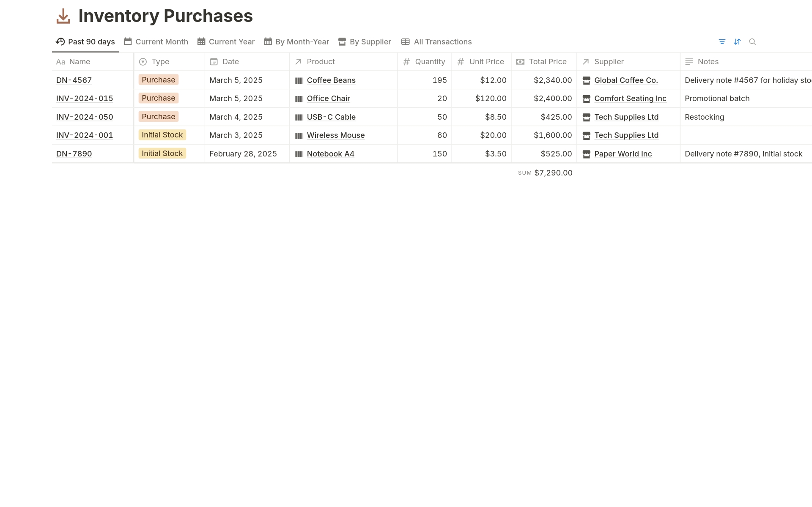The image size is (812, 507).
Task: Click the store icon beside Comfort Seating Inc
Action: [586, 99]
